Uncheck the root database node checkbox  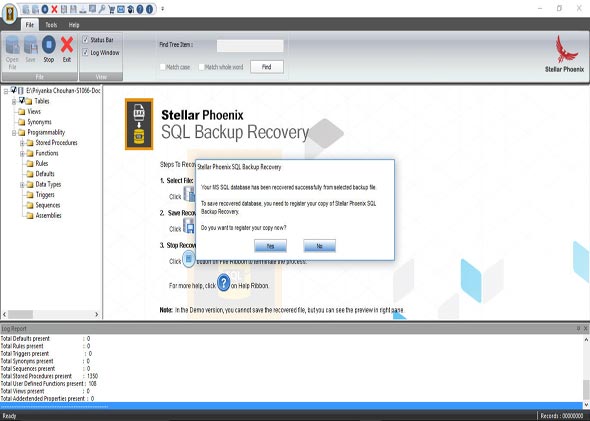point(14,90)
